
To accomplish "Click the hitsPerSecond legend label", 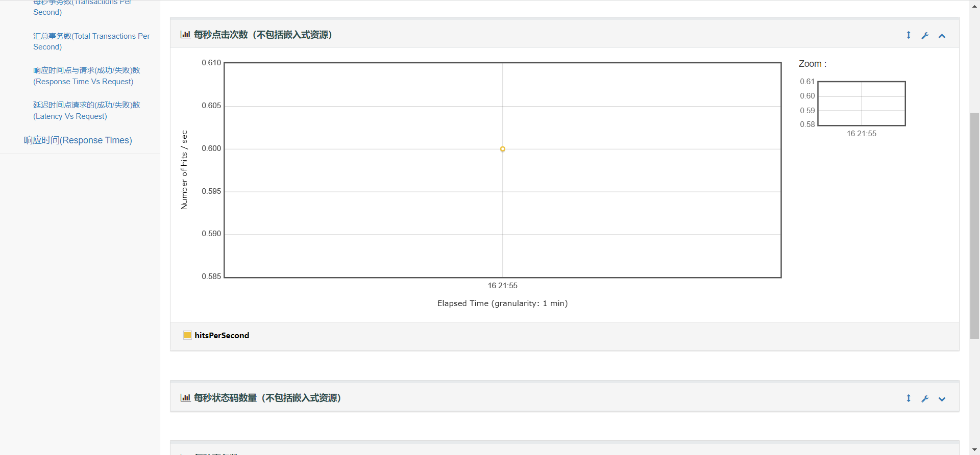I will coord(222,335).
